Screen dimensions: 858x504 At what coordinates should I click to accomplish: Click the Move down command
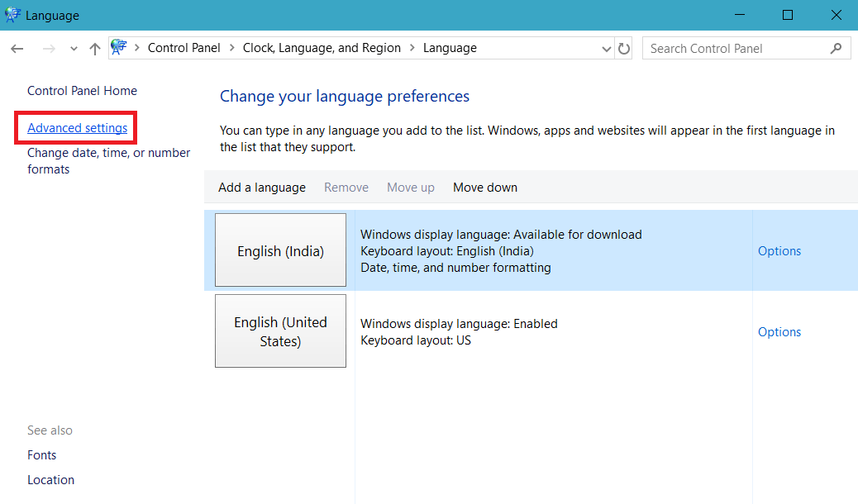[x=485, y=187]
